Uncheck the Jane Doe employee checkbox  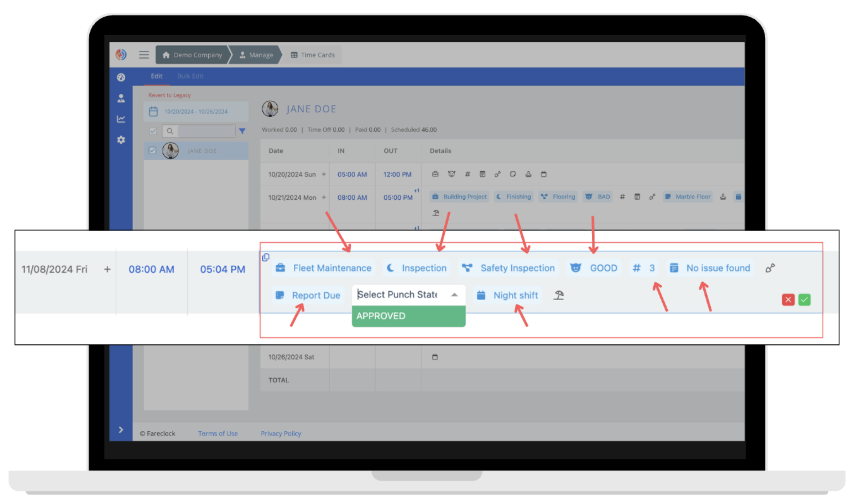(153, 150)
